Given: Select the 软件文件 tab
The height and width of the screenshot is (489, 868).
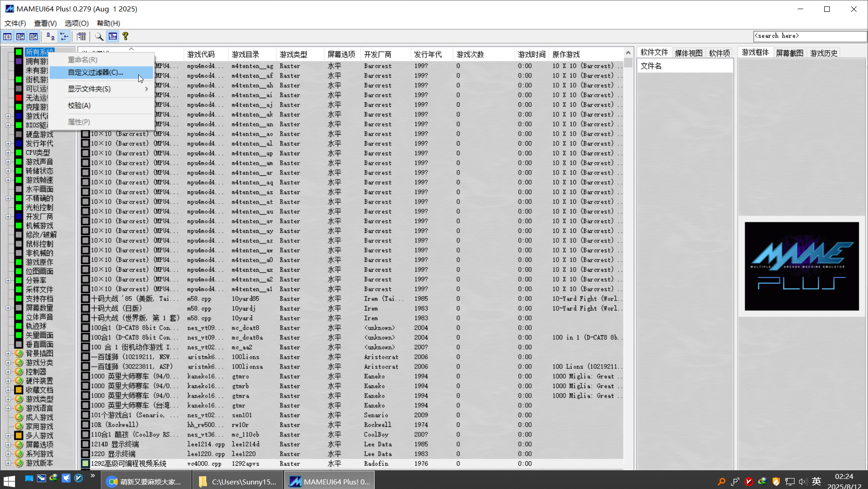Looking at the screenshot, I should (x=654, y=53).
